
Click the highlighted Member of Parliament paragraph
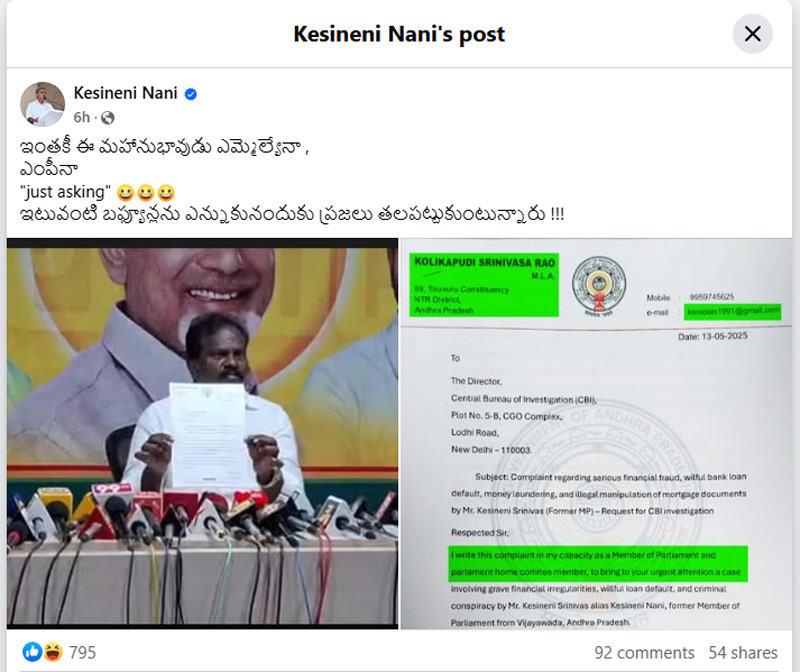598,564
